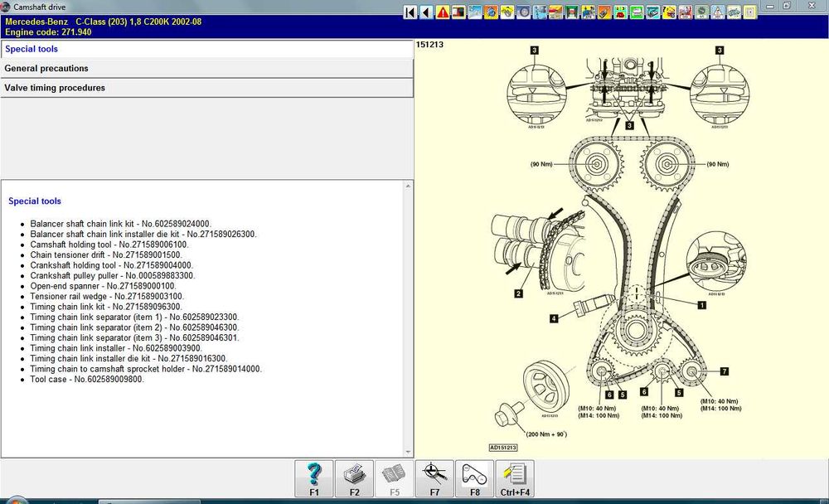This screenshot has height=504, width=829.
Task: Minimize the Camshaft drive window
Action: [x=770, y=6]
